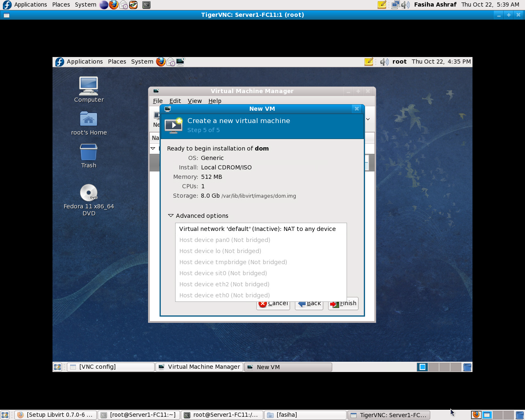525x420 pixels.
Task: Click the remote desktop volume speaker icon
Action: 383,62
